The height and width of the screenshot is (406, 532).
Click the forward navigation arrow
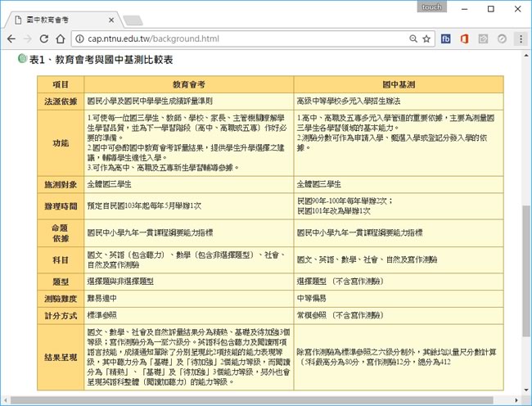(28, 38)
